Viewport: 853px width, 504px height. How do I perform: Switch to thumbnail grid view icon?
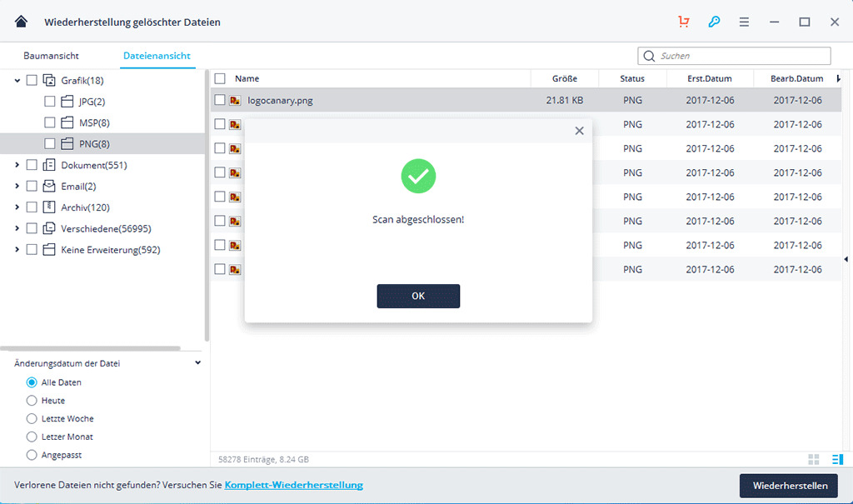tap(813, 460)
